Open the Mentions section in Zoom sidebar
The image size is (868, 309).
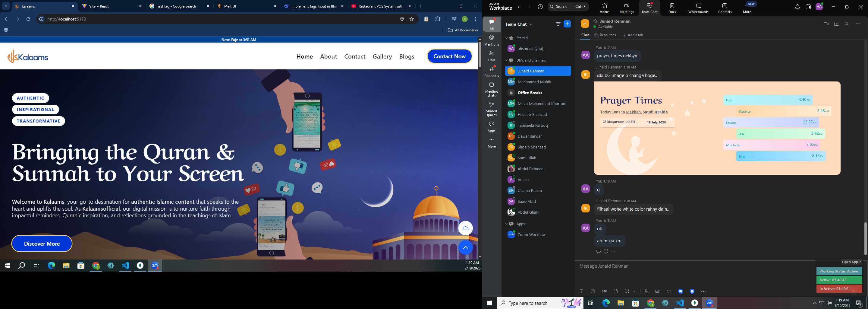pyautogui.click(x=492, y=40)
